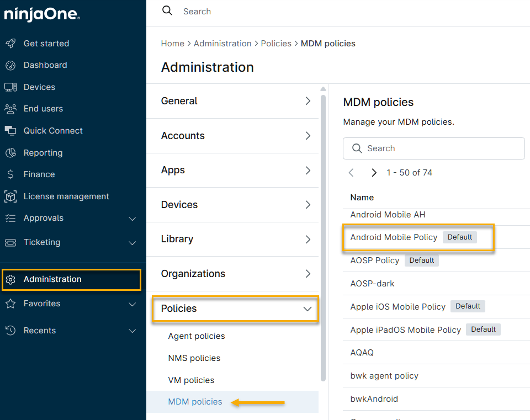Click Administration in the breadcrumb
This screenshot has height=420, width=530.
click(x=222, y=44)
